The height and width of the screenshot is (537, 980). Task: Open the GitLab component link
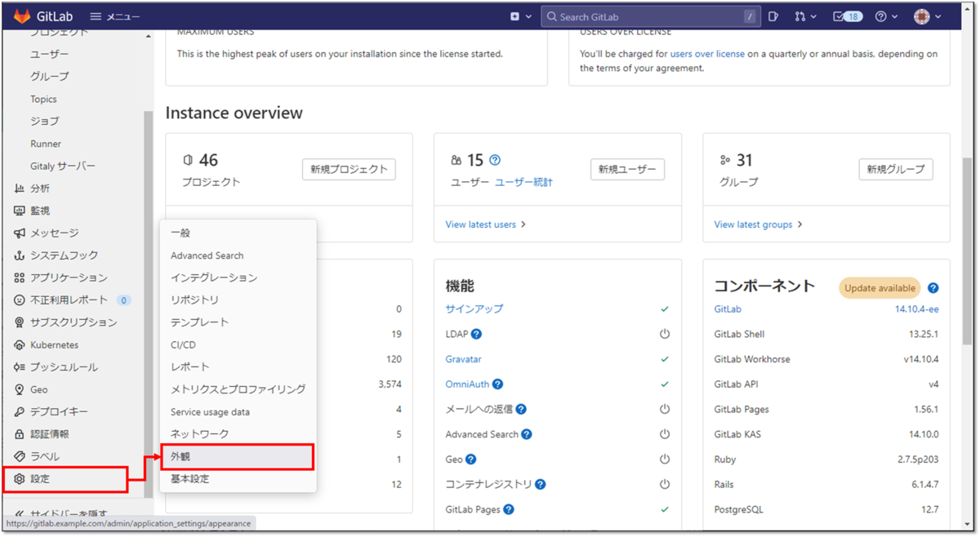(x=728, y=309)
